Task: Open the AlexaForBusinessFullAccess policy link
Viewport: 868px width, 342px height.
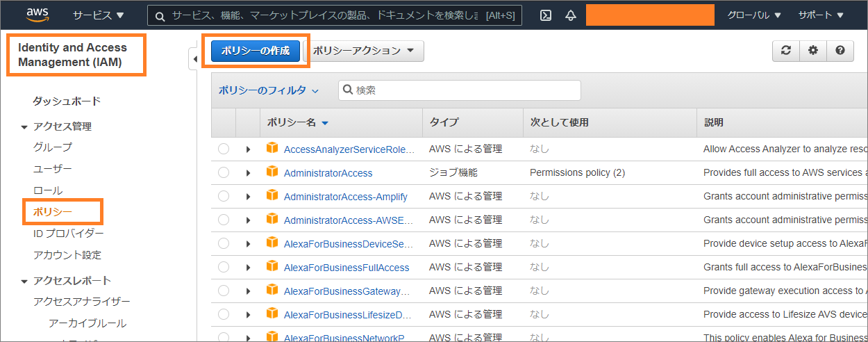Action: (x=347, y=268)
